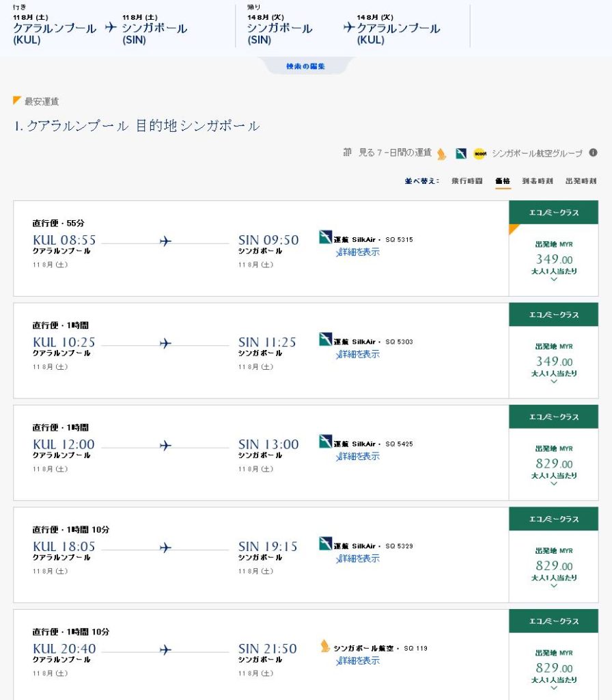This screenshot has width=612, height=700.
Task: Click the plane icon on KUL 12:00 route line
Action: (x=165, y=446)
